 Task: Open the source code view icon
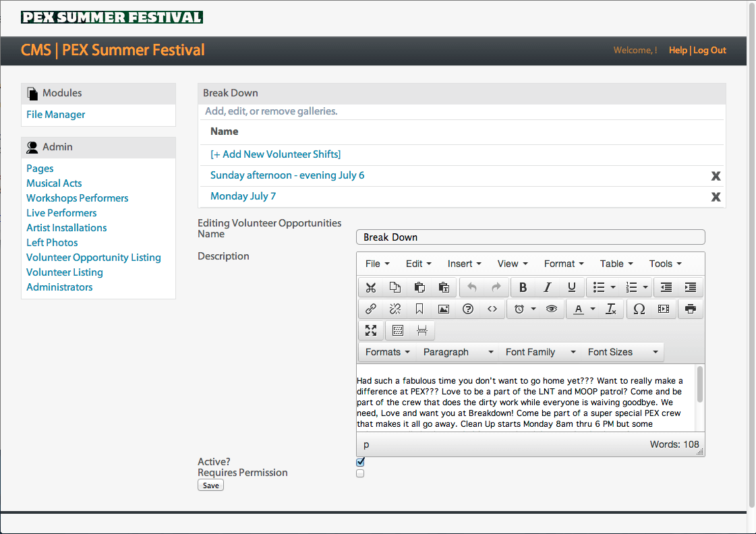pos(492,309)
